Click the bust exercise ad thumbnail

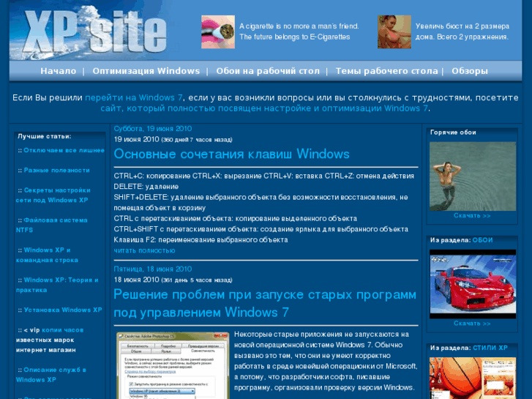pos(394,32)
